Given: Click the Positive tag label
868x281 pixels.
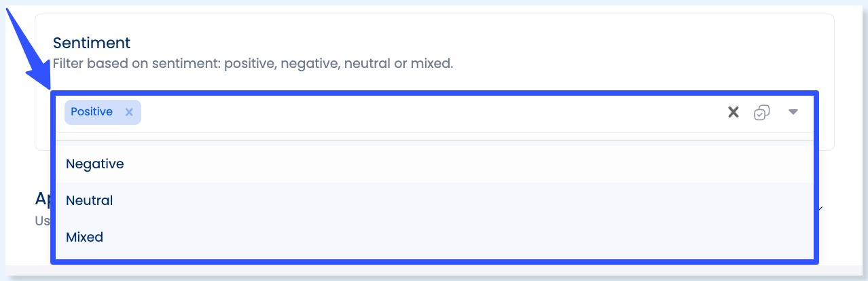Looking at the screenshot, I should (92, 112).
